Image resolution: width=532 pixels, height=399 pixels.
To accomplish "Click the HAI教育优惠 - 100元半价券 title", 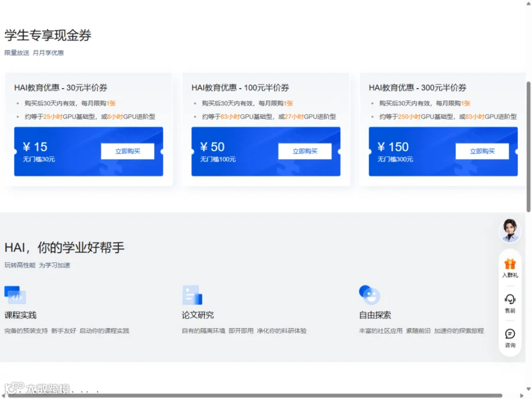I will point(240,88).
